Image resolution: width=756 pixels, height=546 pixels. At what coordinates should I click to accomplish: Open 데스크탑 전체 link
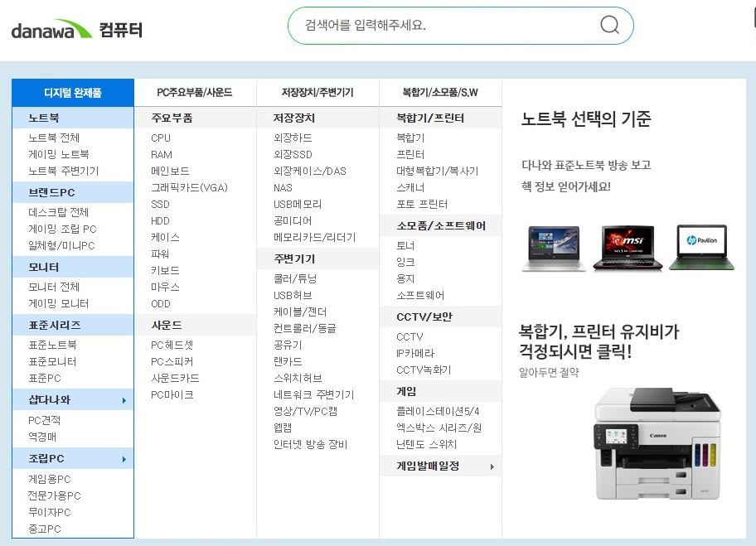click(58, 213)
